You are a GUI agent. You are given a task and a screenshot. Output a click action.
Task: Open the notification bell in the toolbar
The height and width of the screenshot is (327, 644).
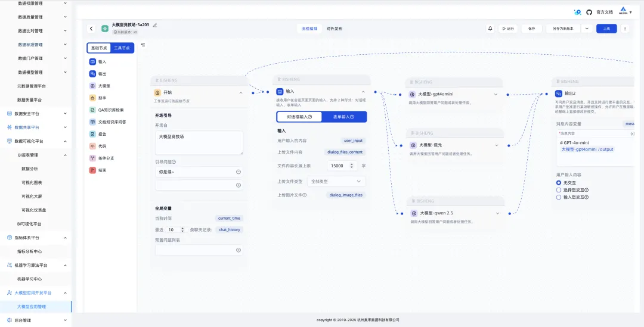490,29
